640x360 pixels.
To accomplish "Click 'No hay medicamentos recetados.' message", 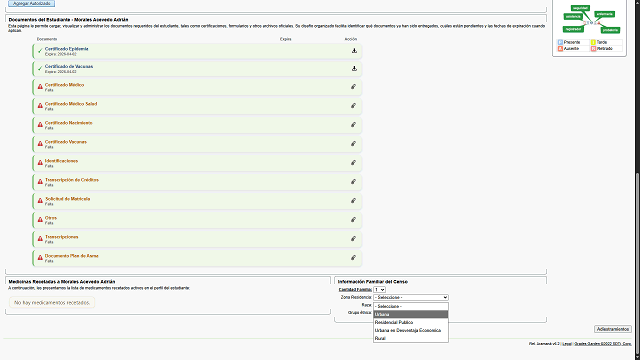I will click(x=52, y=303).
